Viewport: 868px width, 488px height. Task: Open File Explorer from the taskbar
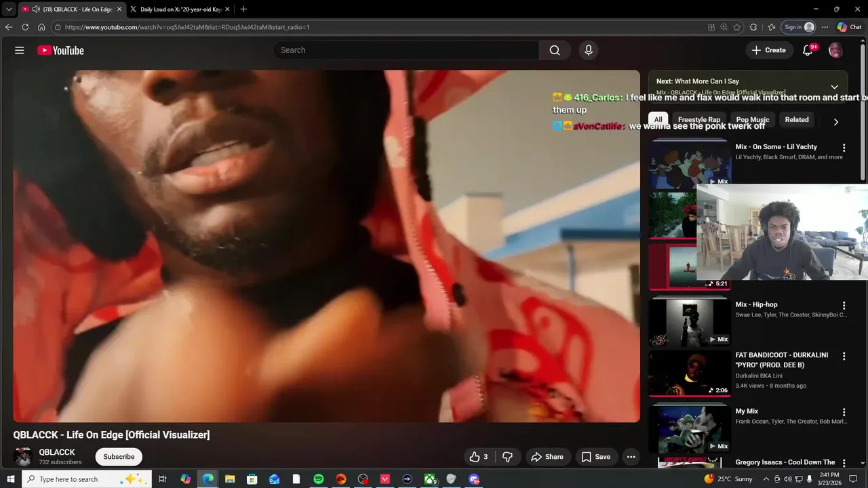coord(230,479)
